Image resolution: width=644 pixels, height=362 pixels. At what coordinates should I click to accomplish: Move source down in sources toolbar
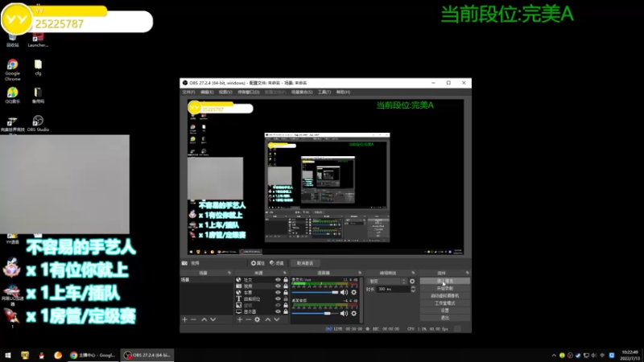click(276, 319)
